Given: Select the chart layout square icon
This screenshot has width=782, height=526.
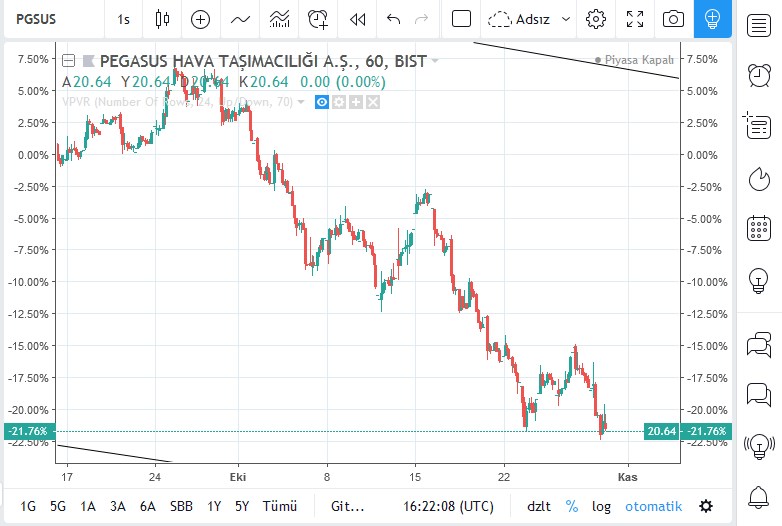Looking at the screenshot, I should pos(461,19).
